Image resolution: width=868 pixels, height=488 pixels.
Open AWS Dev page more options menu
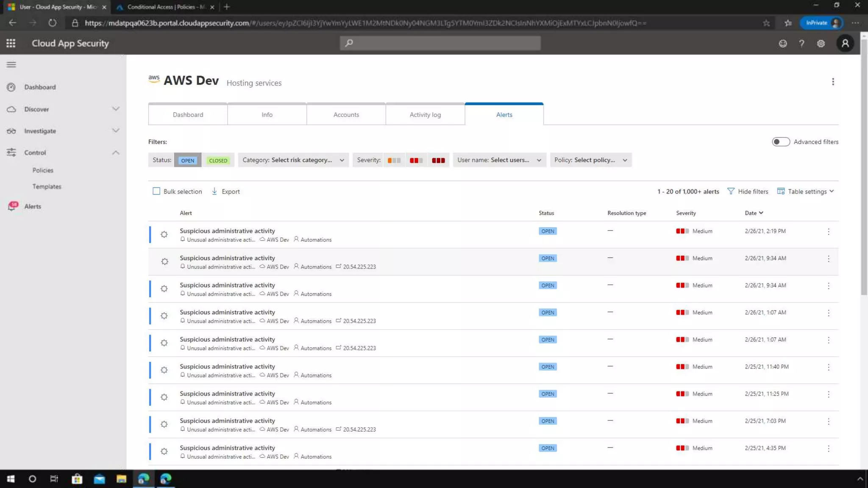point(833,82)
